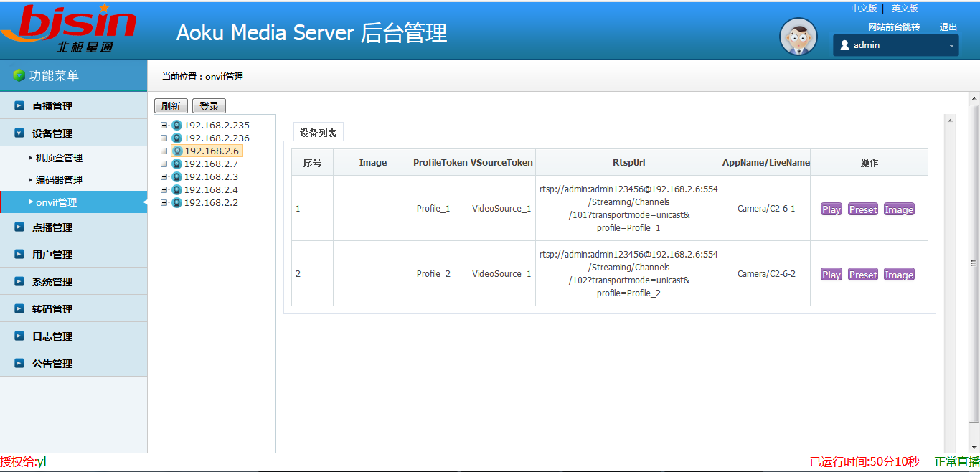This screenshot has width=980, height=472.
Task: Click the arrow icon beside 转码管理
Action: point(19,308)
